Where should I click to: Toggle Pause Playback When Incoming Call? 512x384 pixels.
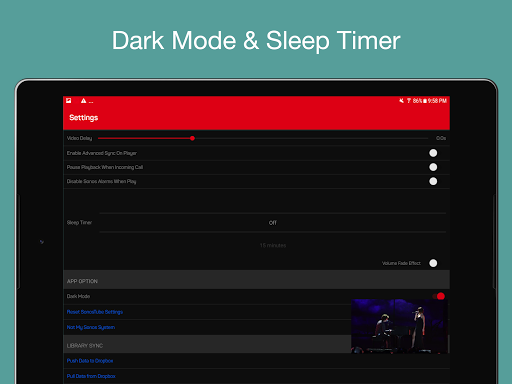433,167
